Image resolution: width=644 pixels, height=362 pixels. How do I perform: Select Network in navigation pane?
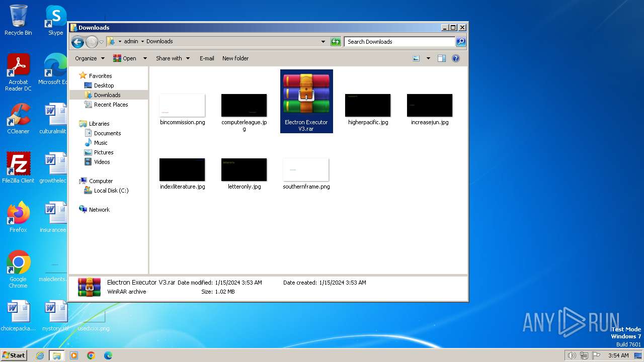point(99,210)
